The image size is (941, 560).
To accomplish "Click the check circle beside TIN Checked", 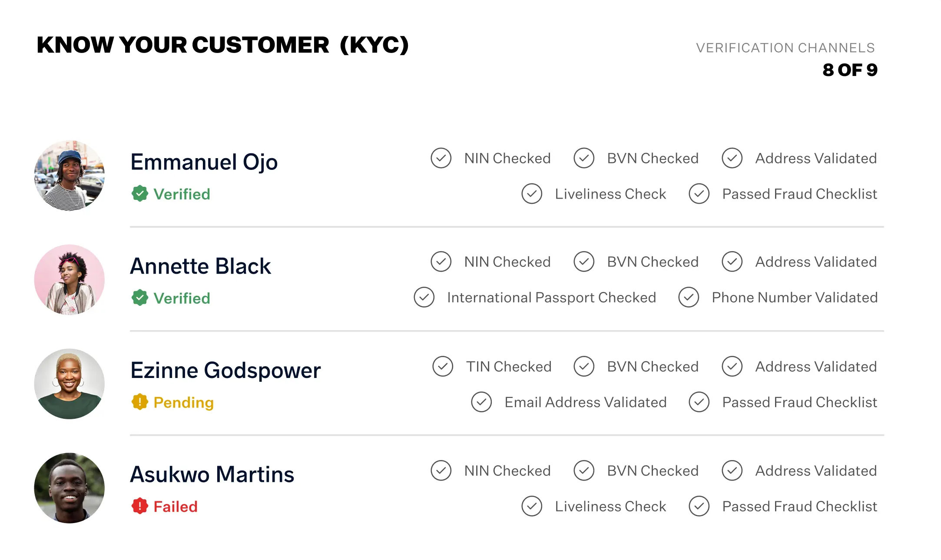I will click(443, 367).
